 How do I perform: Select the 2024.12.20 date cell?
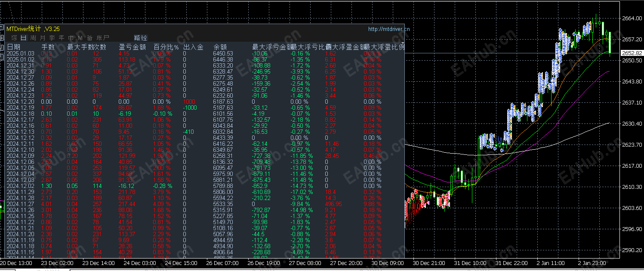click(x=20, y=102)
